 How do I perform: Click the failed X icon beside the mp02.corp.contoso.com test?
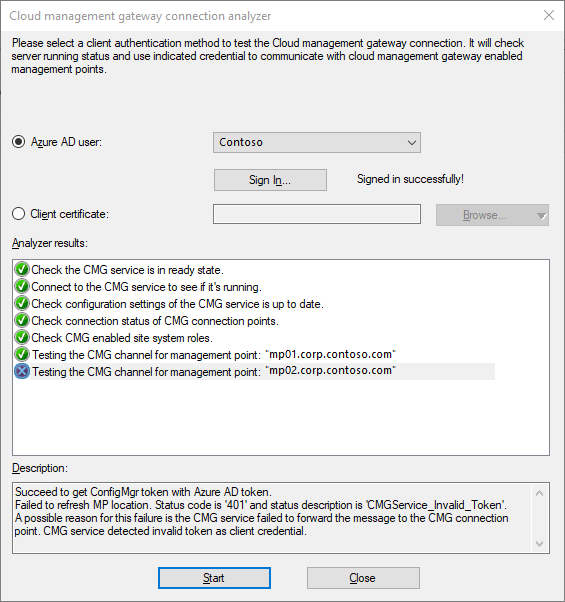(x=22, y=371)
